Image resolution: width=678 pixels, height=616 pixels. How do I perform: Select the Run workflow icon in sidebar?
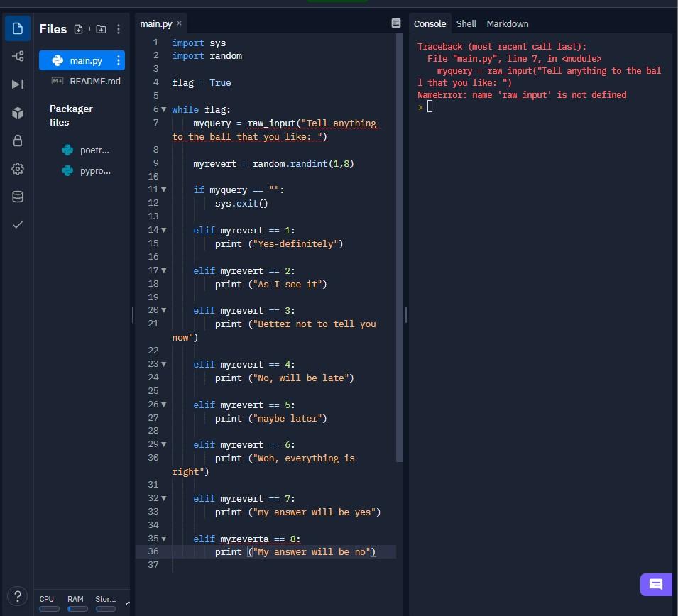click(x=18, y=84)
